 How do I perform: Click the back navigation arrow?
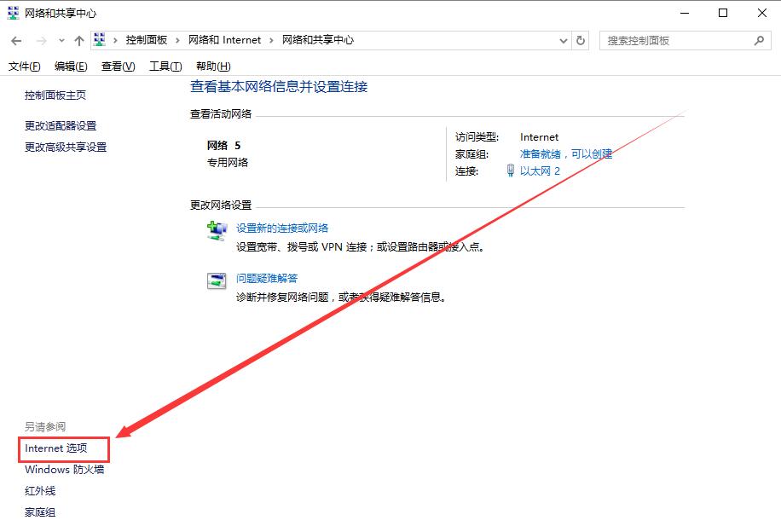pyautogui.click(x=15, y=39)
